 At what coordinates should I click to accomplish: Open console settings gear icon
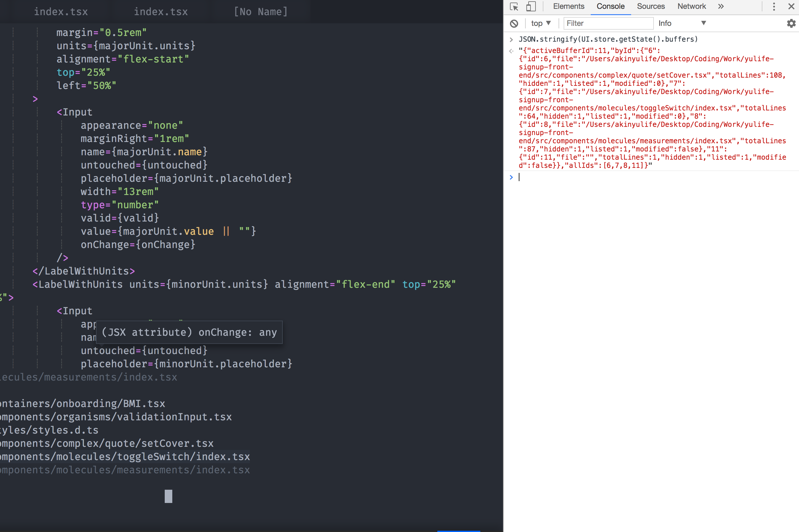[x=791, y=23]
